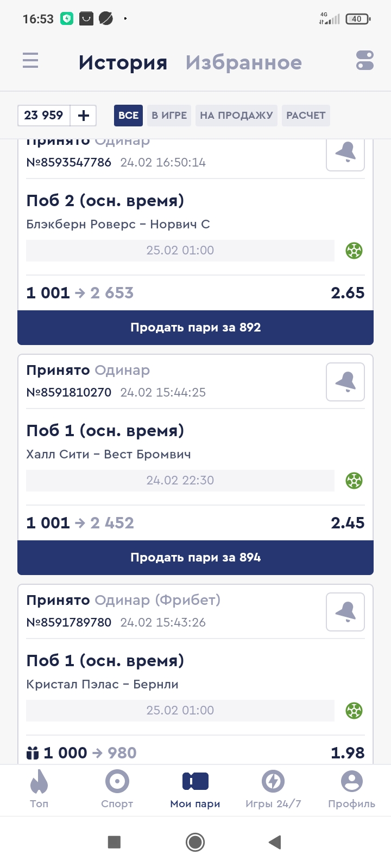The height and width of the screenshot is (868, 391).
Task: Tap the 23 959 balance field
Action: click(44, 116)
